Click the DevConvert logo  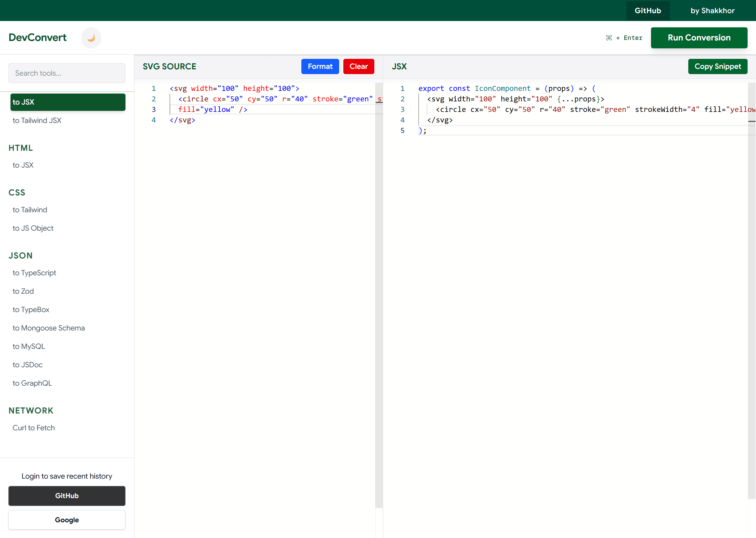(38, 38)
